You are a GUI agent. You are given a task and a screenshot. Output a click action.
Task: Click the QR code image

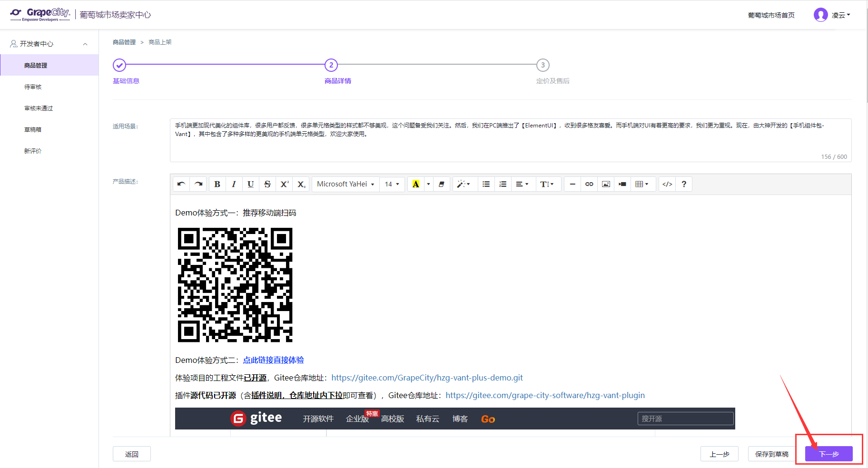235,285
